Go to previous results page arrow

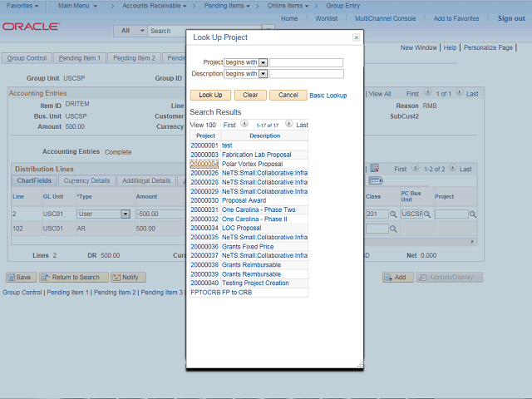click(x=244, y=124)
